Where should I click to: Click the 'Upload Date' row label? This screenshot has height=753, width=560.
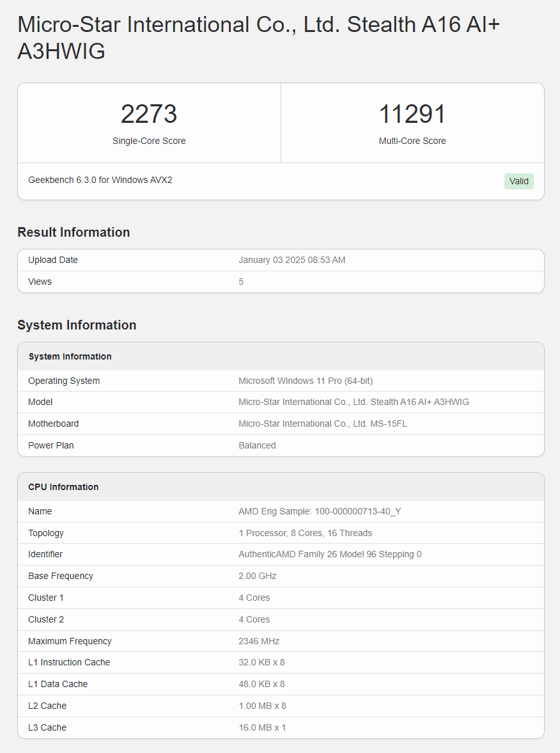pos(53,260)
